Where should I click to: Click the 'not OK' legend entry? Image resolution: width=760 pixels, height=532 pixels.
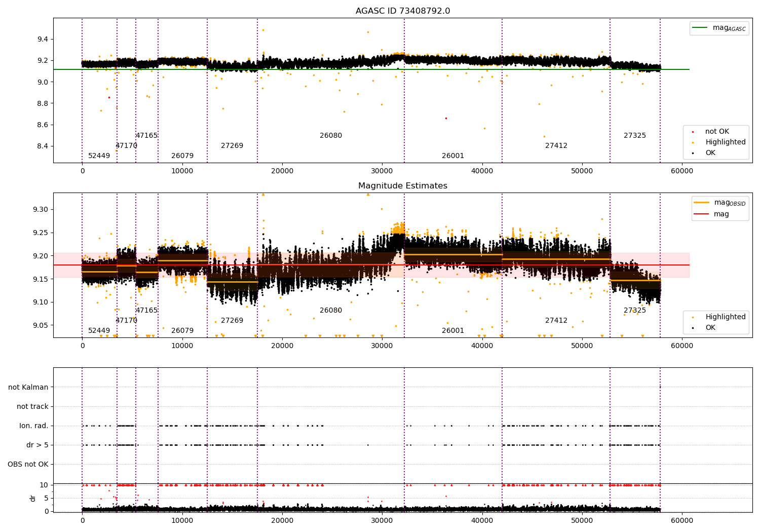717,132
